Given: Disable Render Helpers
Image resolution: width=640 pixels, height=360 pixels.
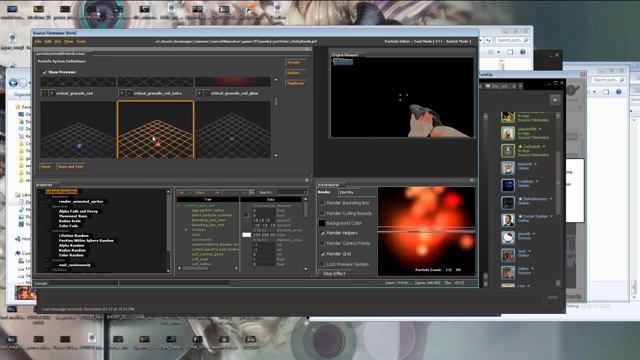Looking at the screenshot, I should pos(322,233).
